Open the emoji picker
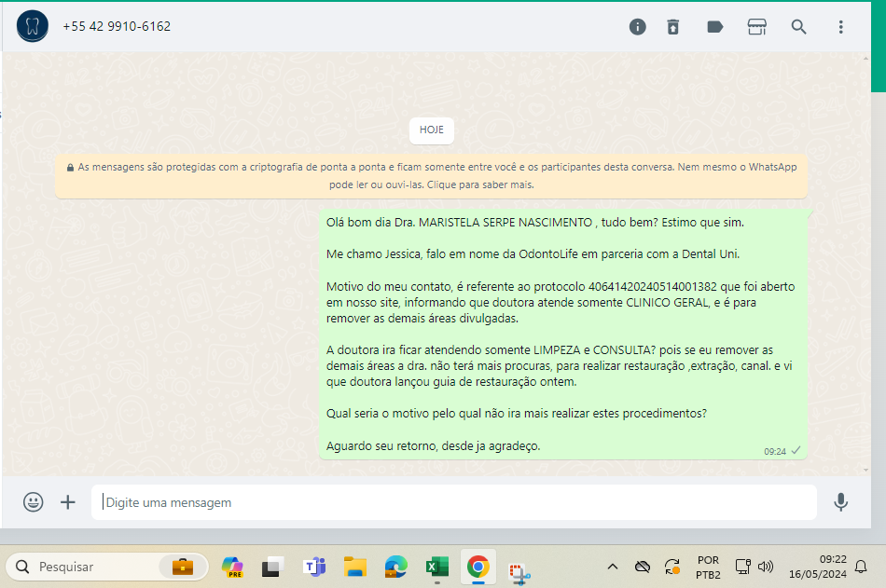This screenshot has width=886, height=588. point(34,501)
